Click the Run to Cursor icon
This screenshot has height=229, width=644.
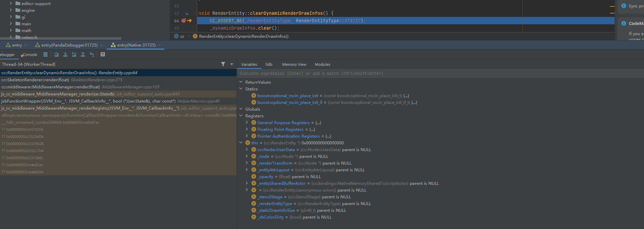pos(92,54)
